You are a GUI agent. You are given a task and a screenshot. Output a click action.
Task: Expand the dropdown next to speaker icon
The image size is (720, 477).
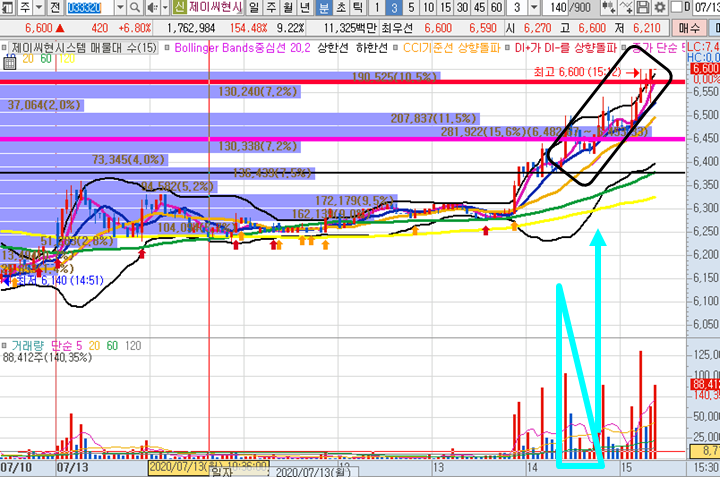click(165, 7)
